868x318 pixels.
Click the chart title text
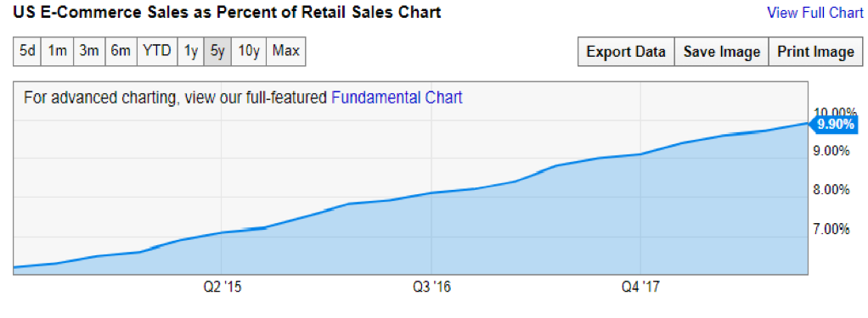pos(226,13)
